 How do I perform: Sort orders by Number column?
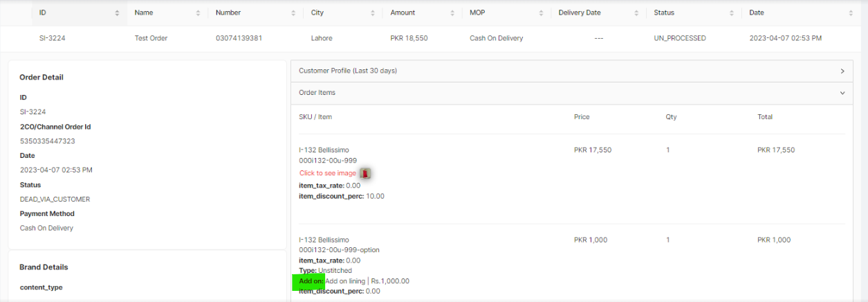[293, 13]
